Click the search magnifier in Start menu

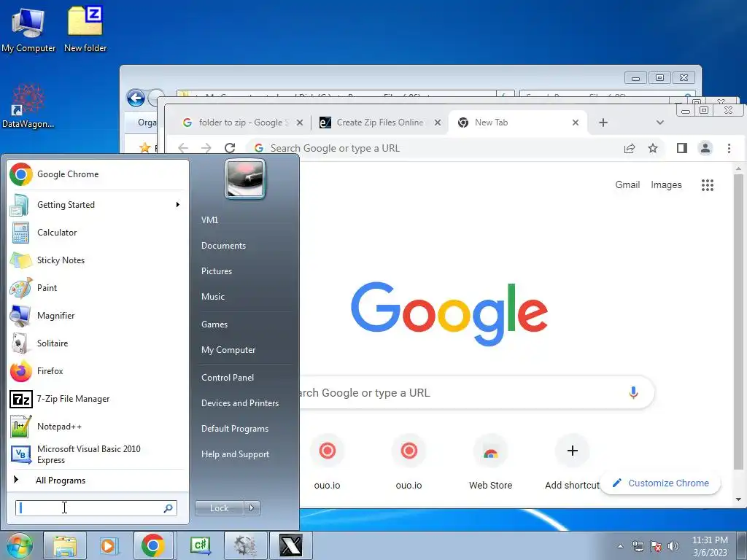tap(169, 508)
